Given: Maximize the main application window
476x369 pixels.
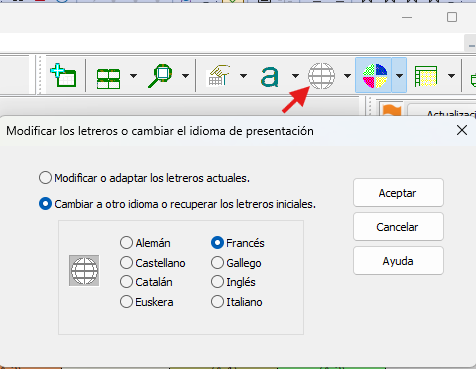Looking at the screenshot, I should [452, 17].
